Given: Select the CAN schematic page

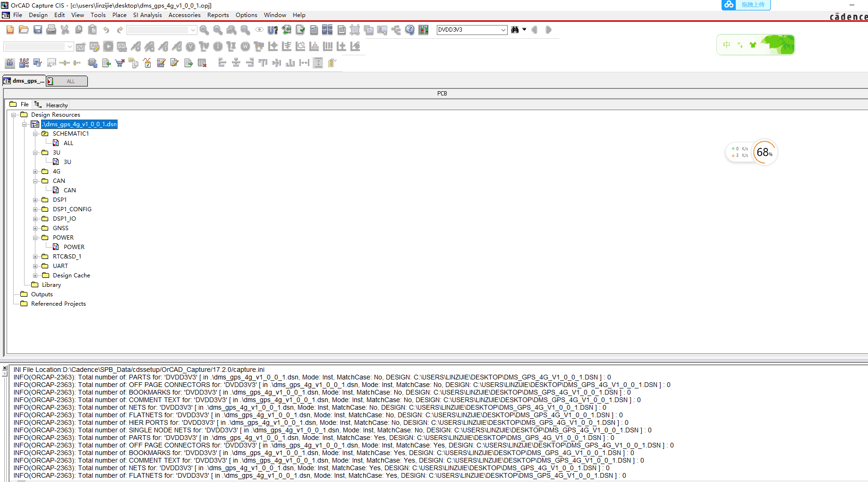Looking at the screenshot, I should point(69,190).
